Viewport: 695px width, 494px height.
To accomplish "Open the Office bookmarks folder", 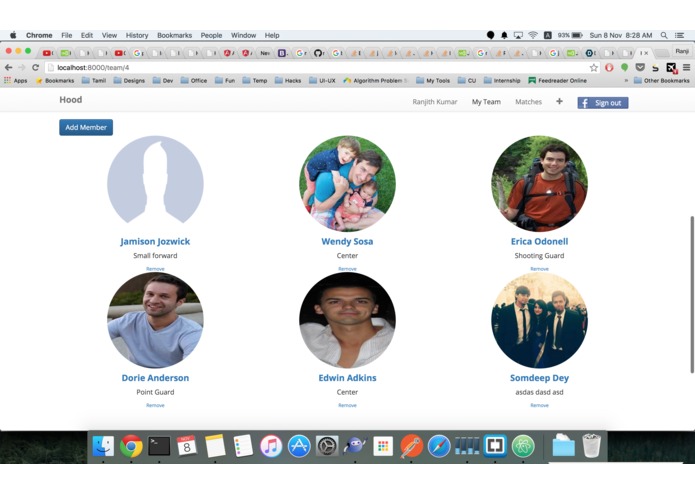I will (x=194, y=81).
